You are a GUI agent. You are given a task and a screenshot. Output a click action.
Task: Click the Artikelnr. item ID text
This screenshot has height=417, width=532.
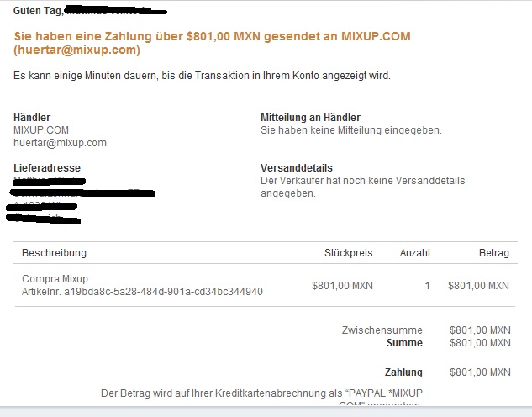tap(142, 292)
